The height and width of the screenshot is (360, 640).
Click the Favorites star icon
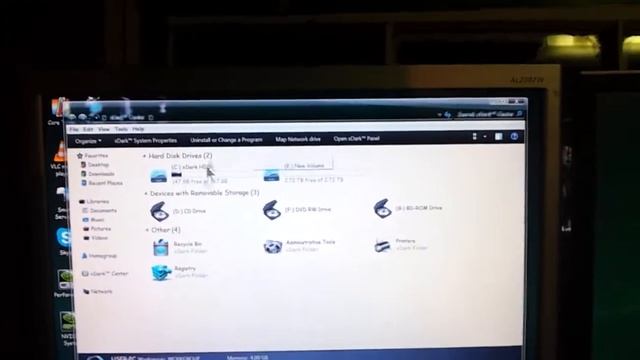(80, 156)
